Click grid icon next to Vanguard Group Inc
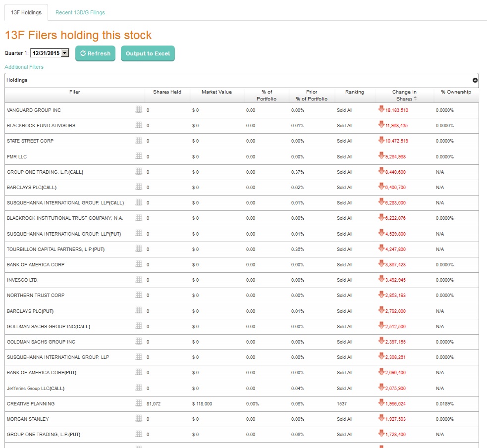This screenshot has height=448, width=487. click(139, 110)
